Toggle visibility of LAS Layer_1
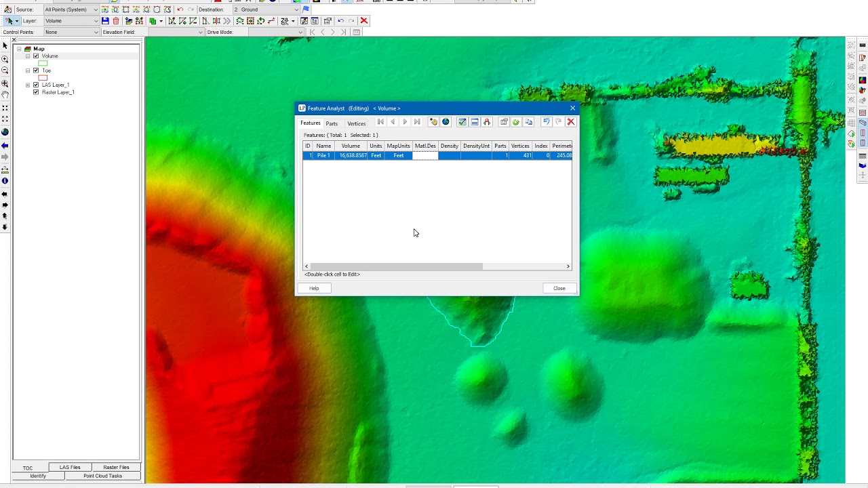The image size is (868, 488). pyautogui.click(x=36, y=85)
